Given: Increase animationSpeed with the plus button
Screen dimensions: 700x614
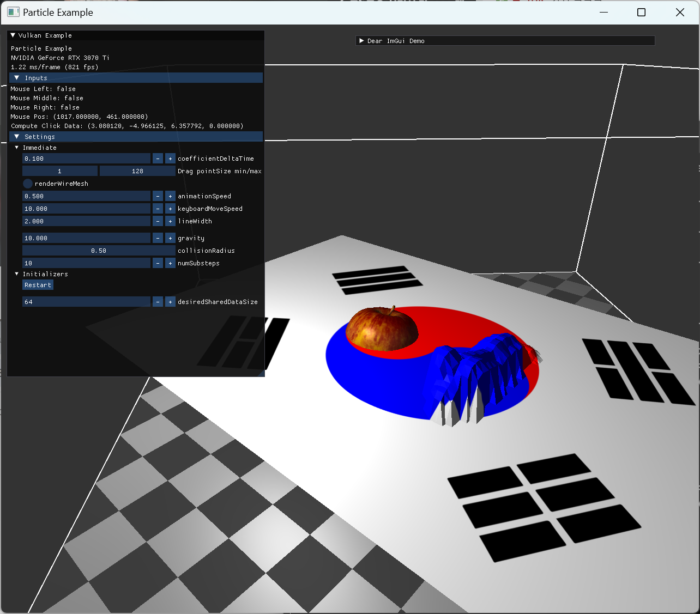Looking at the screenshot, I should point(170,196).
